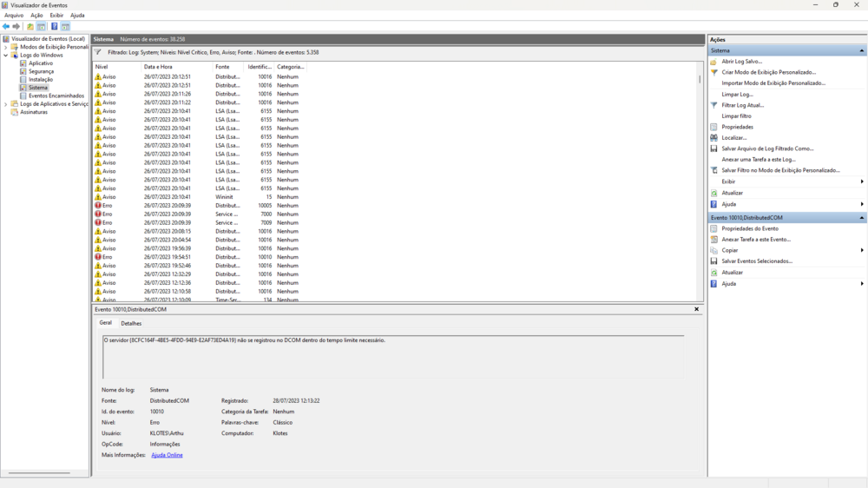
Task: Select Segurança log in the tree
Action: pyautogui.click(x=41, y=71)
